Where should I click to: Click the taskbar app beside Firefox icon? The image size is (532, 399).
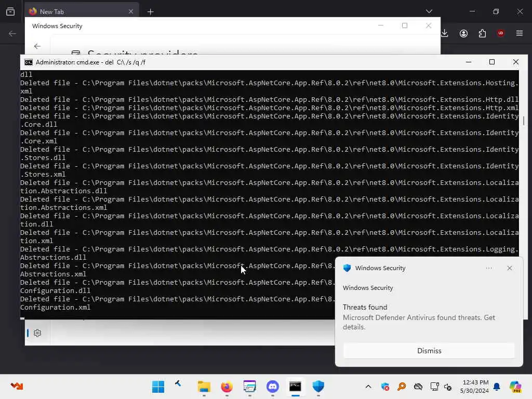(x=249, y=387)
